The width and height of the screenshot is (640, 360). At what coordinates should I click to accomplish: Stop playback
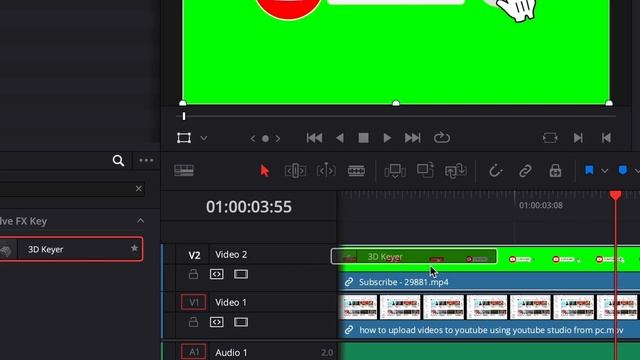click(x=363, y=138)
